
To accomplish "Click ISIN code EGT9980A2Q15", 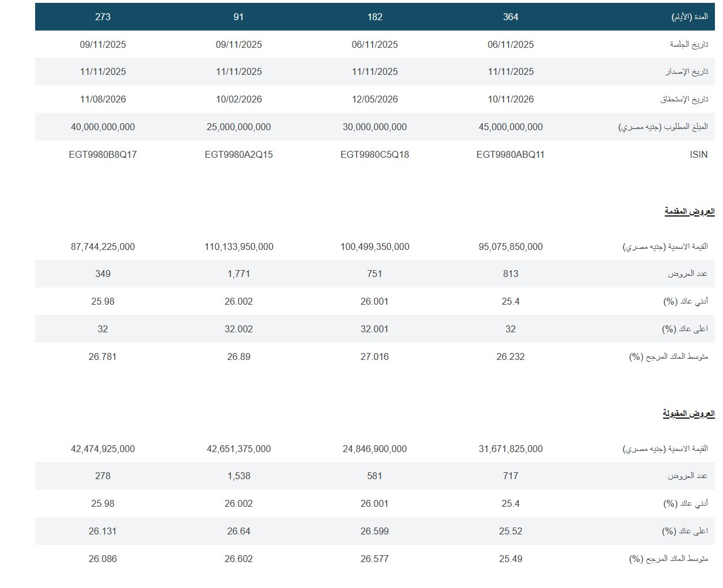I will (x=239, y=154).
